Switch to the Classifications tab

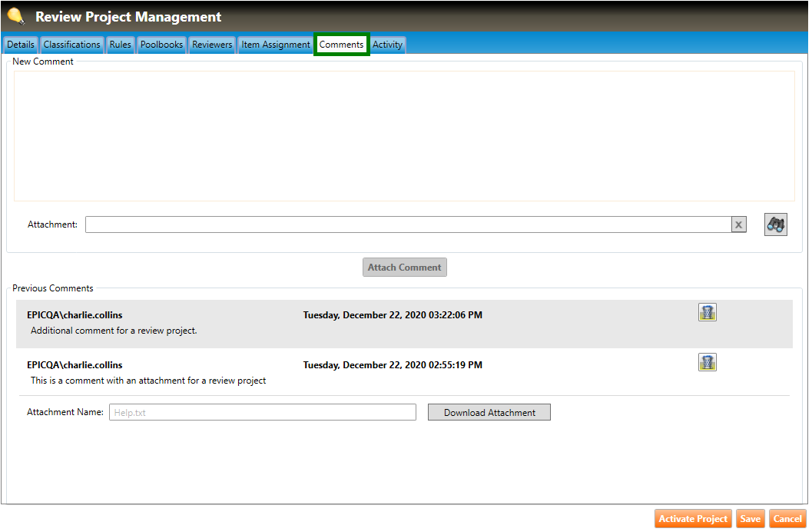tap(72, 45)
